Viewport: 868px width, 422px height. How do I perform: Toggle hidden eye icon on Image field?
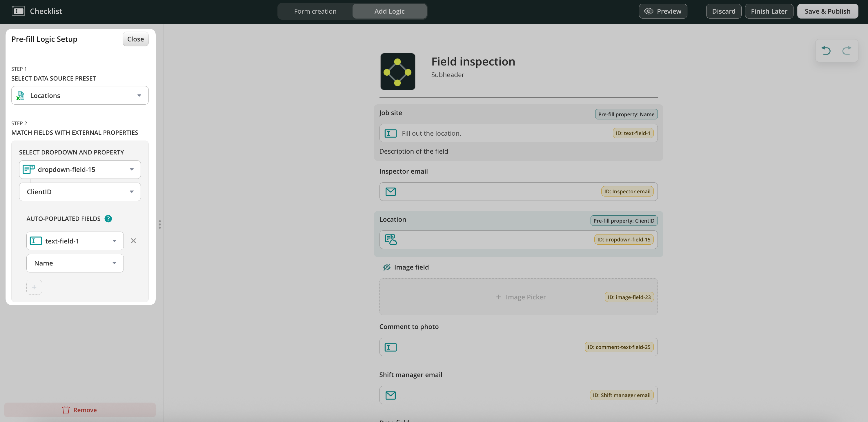(386, 267)
